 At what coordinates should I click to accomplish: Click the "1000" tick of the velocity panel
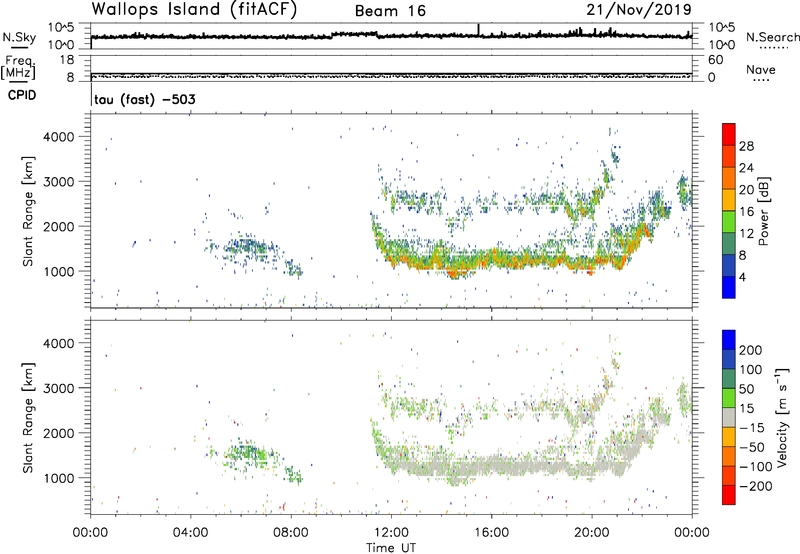(x=59, y=478)
